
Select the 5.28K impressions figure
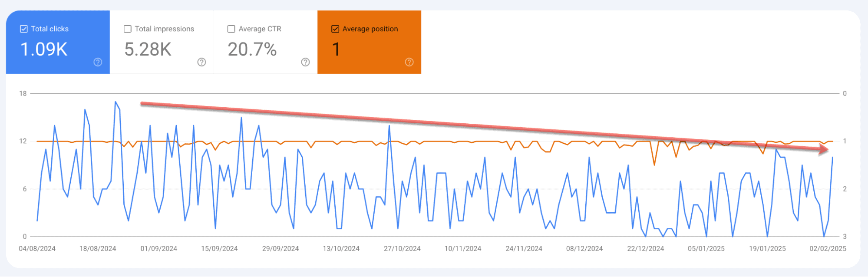pos(148,49)
